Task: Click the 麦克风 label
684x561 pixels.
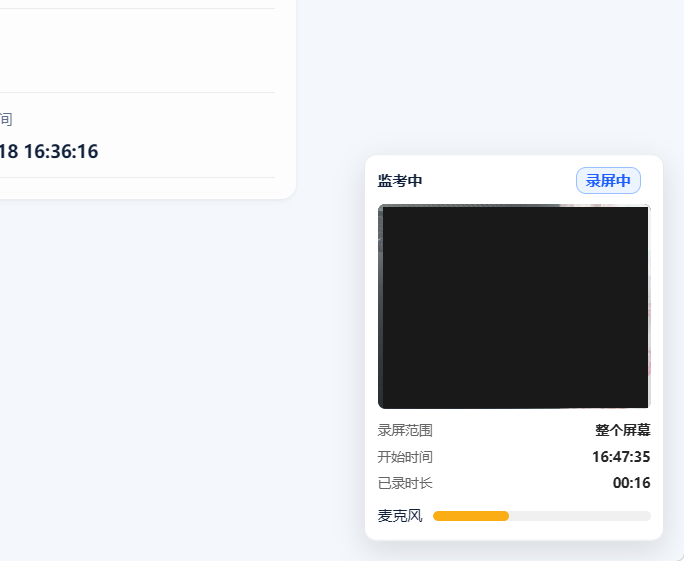Action: coord(400,516)
